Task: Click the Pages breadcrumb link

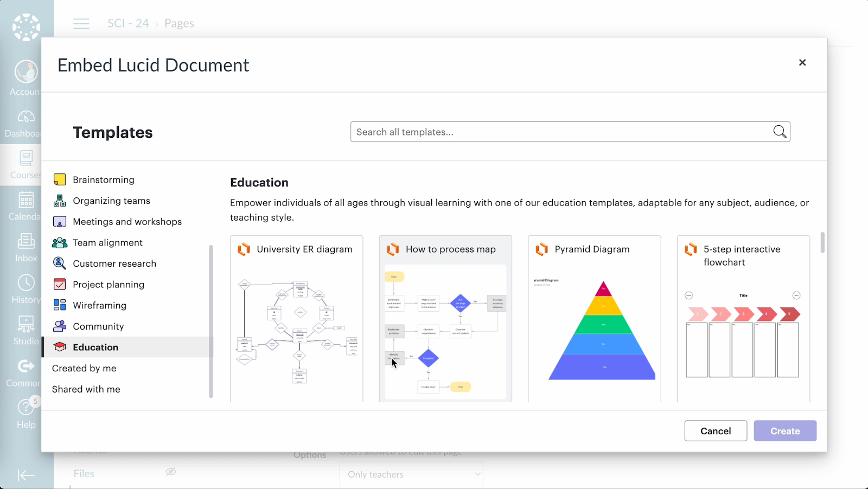Action: (179, 23)
